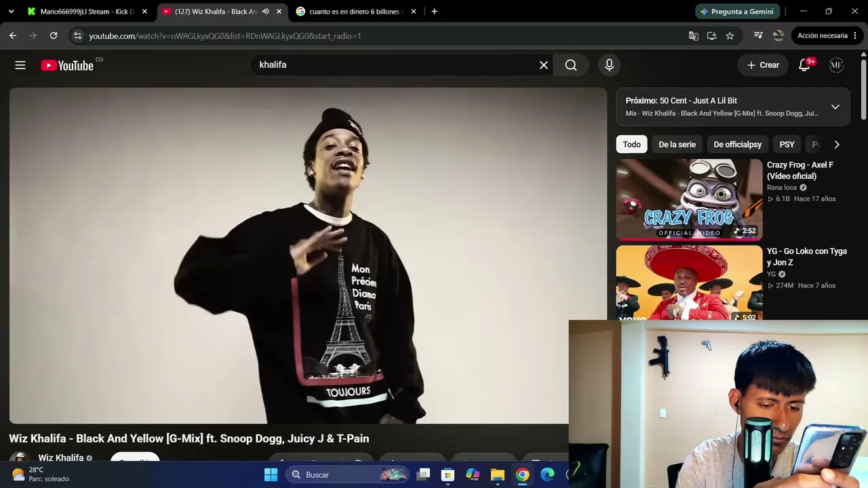The height and width of the screenshot is (488, 868).
Task: Expand the Próximo playlist panel chevron
Action: point(835,107)
